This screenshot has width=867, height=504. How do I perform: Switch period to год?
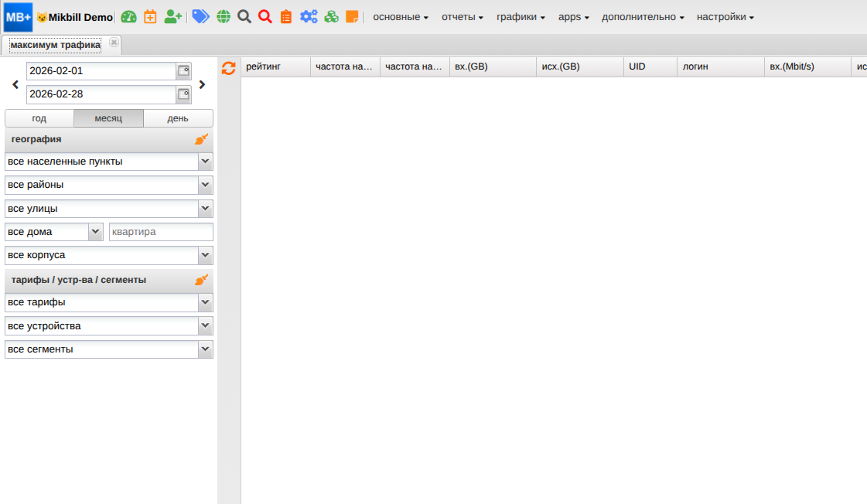[39, 117]
